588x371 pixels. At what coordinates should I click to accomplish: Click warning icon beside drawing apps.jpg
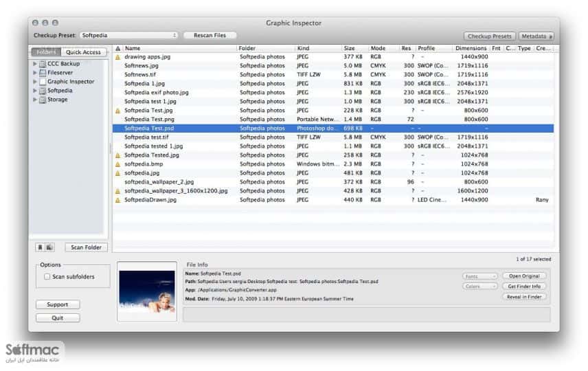click(x=117, y=57)
